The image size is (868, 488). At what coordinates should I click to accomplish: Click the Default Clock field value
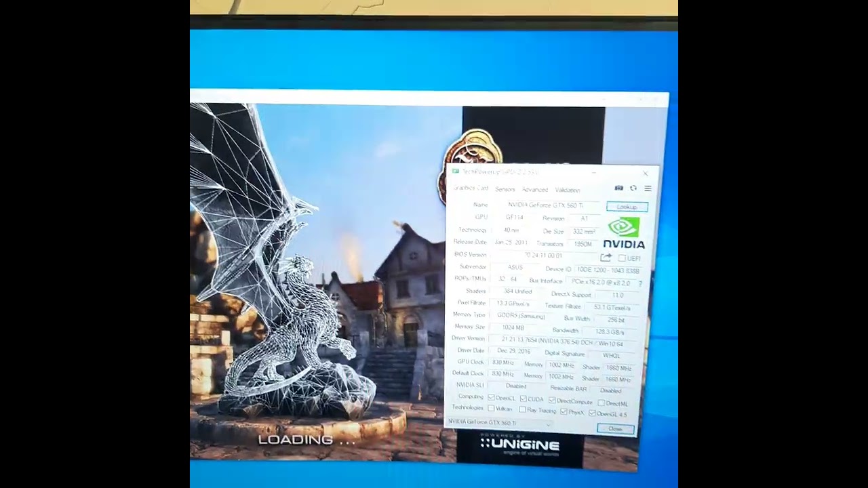pos(502,374)
